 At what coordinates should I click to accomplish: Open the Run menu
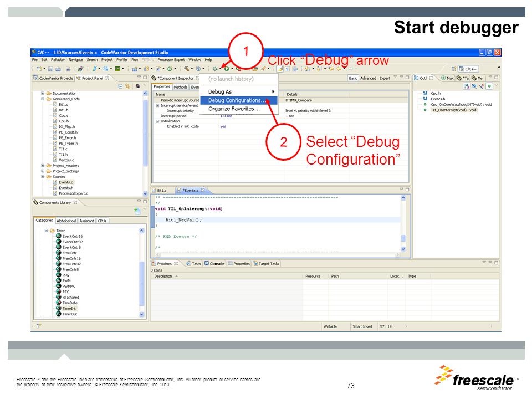coord(135,60)
